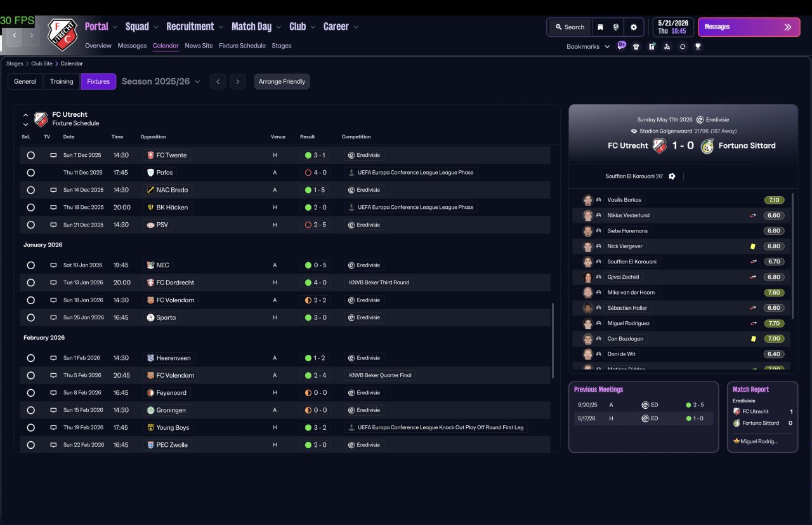Switch to the Training tab
Screen dimensions: 812x525
click(62, 81)
